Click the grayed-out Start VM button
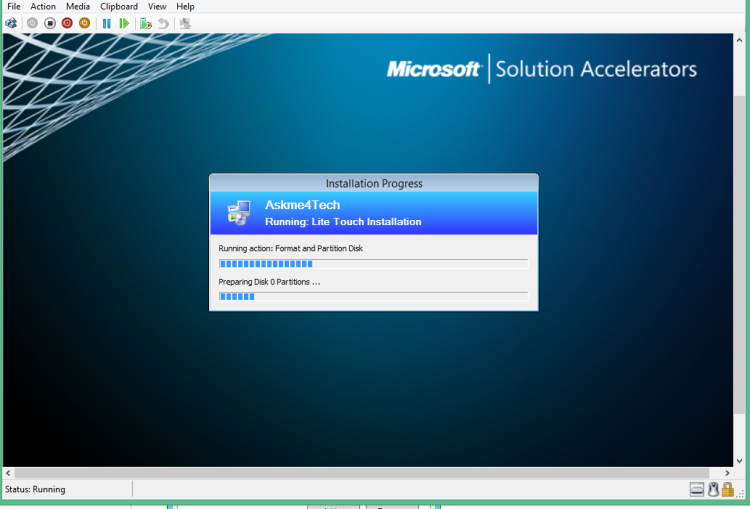Viewport: 750px width, 509px height. [x=32, y=23]
